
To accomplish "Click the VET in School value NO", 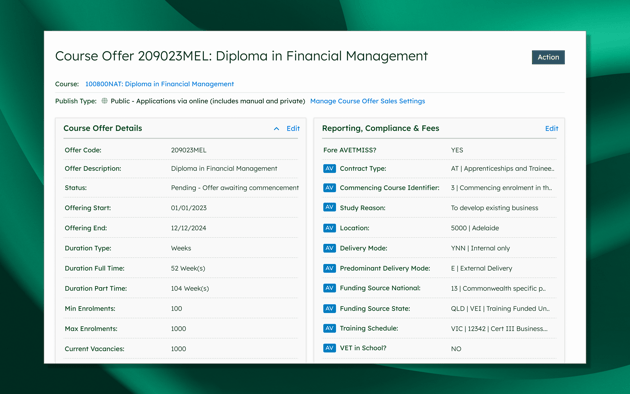I will 456,349.
